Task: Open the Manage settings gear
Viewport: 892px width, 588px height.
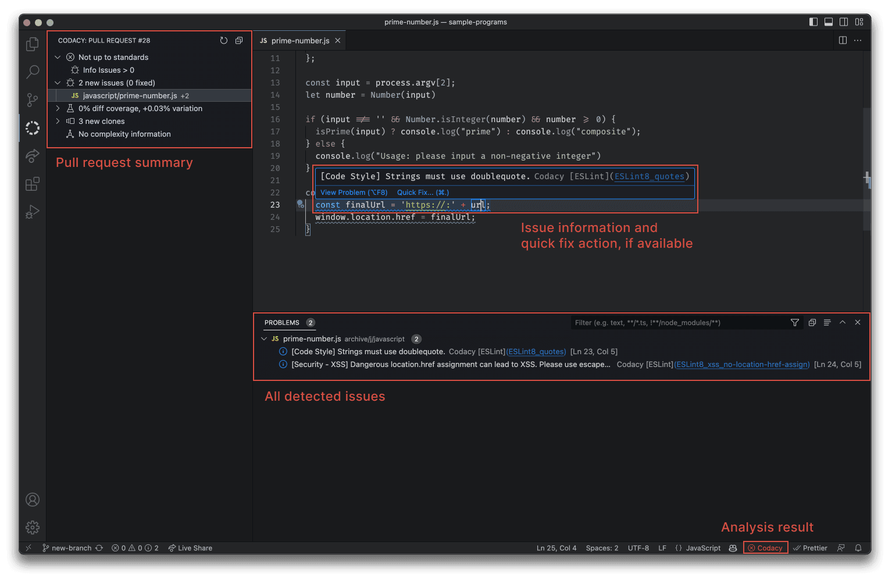Action: [x=32, y=528]
